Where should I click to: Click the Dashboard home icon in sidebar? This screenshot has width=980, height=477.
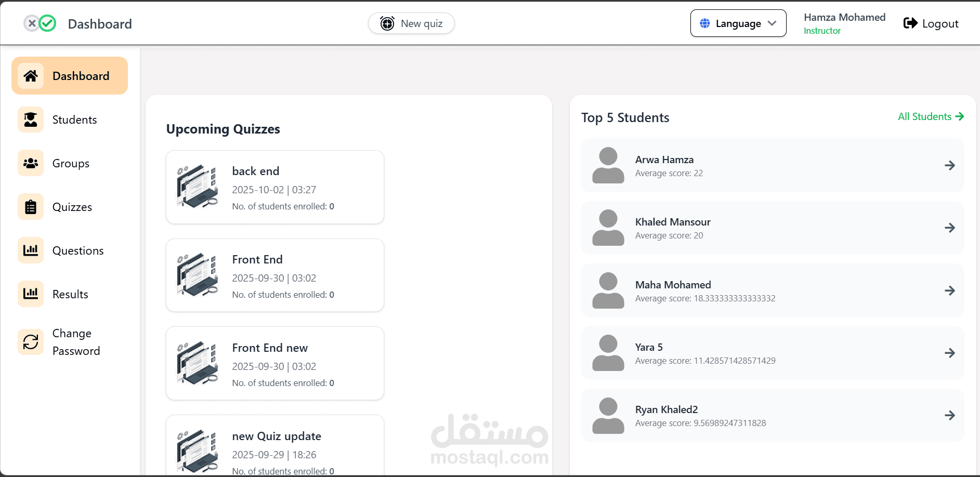coord(31,76)
